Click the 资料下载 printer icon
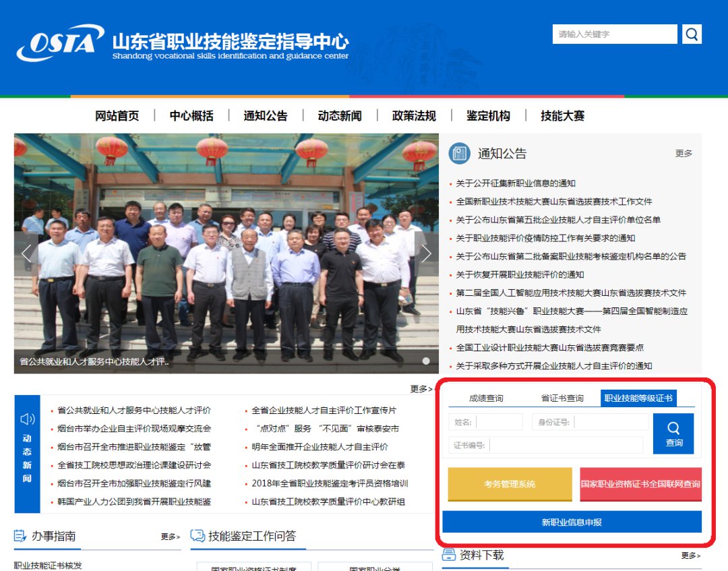 [448, 554]
